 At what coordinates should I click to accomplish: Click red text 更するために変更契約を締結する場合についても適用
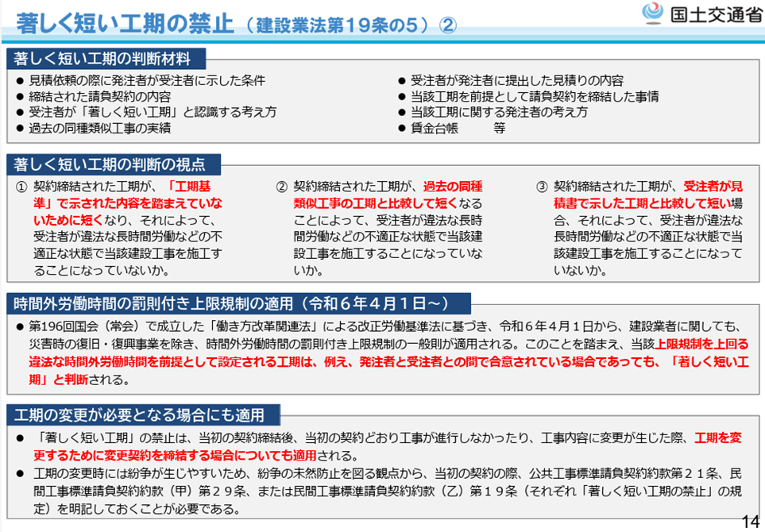175,456
